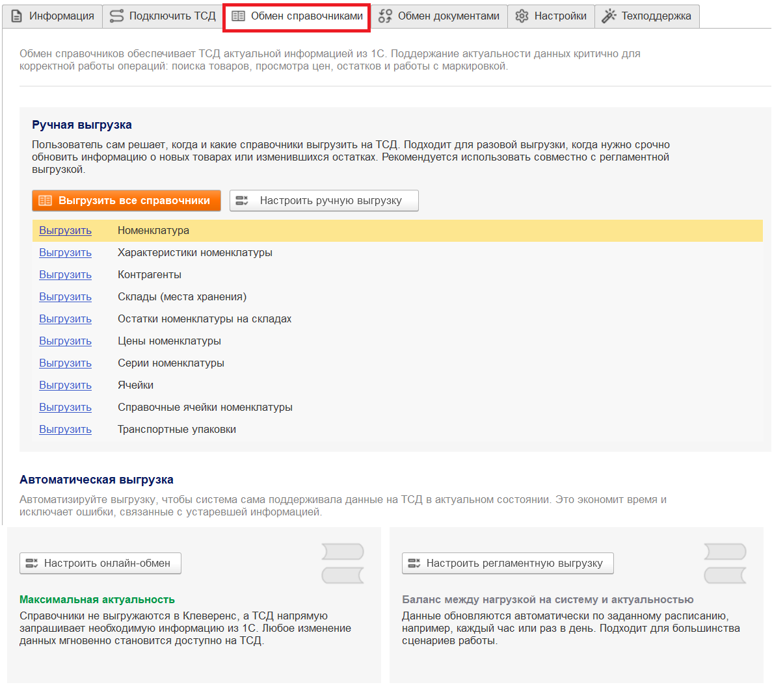Click Выгрузить все справочники orange button
Screen dimensions: 772x700
pos(127,201)
